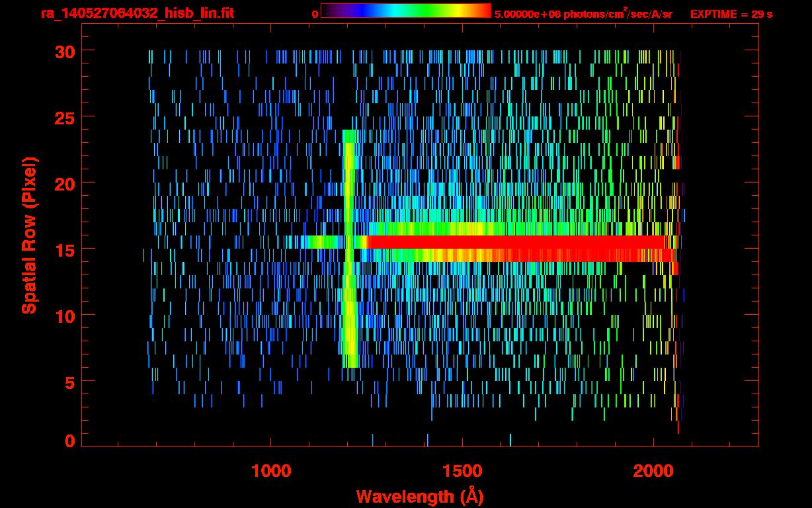
Task: Click the bright red horizontal spectrum band
Action: (519, 249)
